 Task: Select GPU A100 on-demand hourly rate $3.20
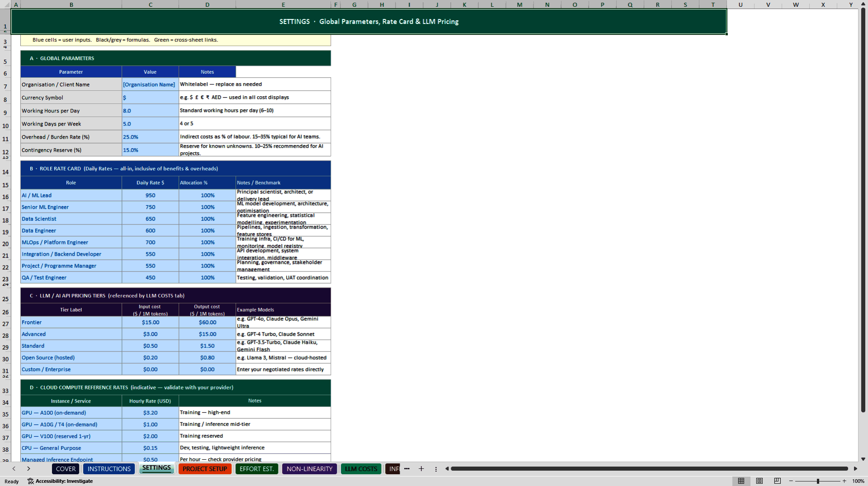(150, 412)
